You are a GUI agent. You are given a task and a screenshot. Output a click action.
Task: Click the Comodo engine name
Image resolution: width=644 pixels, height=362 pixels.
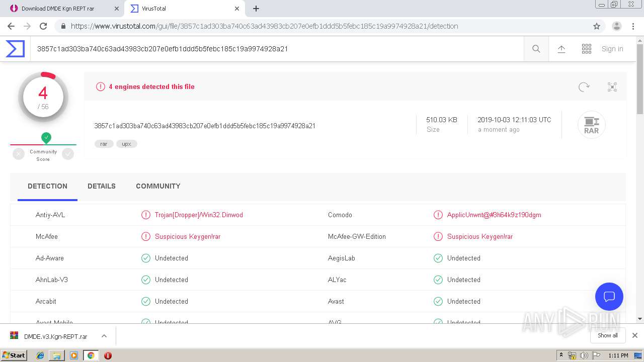coord(340,215)
